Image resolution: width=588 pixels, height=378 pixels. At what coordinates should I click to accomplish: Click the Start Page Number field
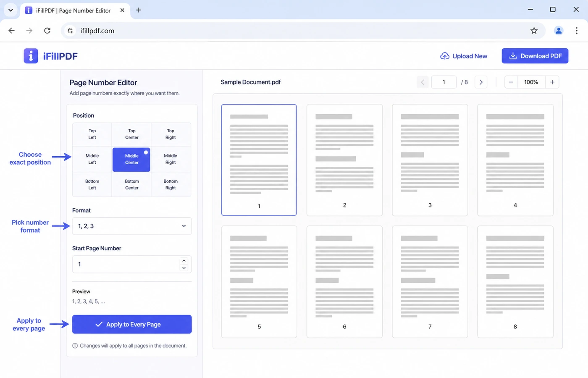click(132, 264)
